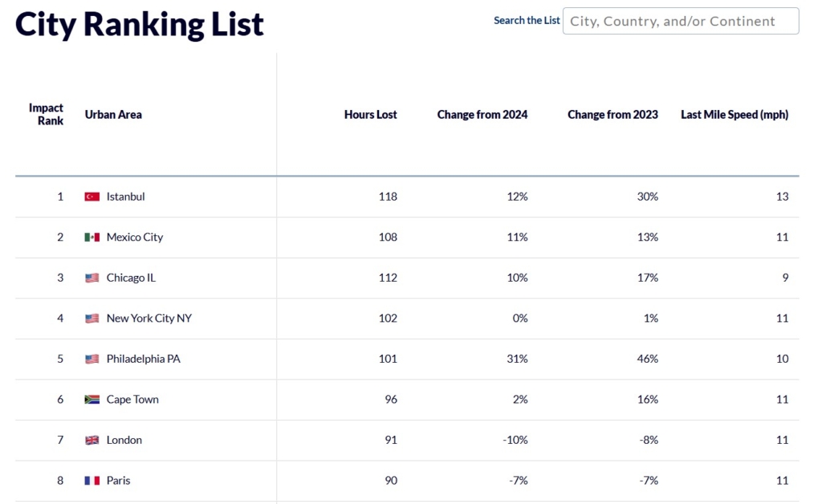This screenshot has width=822, height=504.
Task: Click the France flag icon beside Paris
Action: (92, 481)
